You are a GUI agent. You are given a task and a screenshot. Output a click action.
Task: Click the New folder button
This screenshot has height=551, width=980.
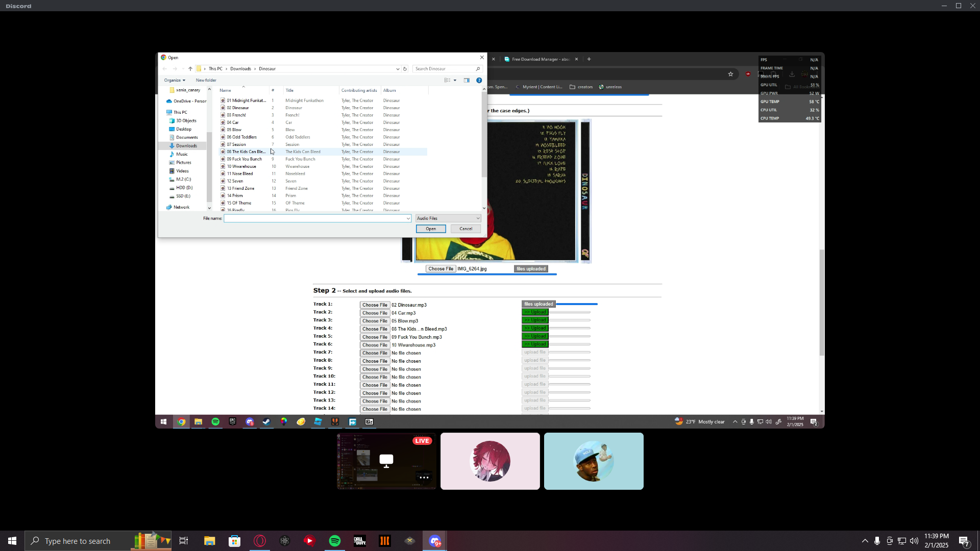point(206,81)
